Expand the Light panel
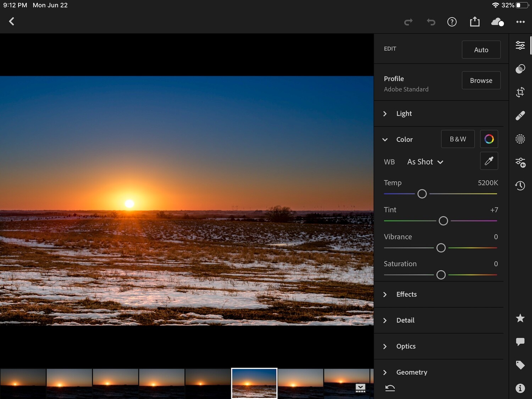This screenshot has height=399, width=532. click(404, 113)
